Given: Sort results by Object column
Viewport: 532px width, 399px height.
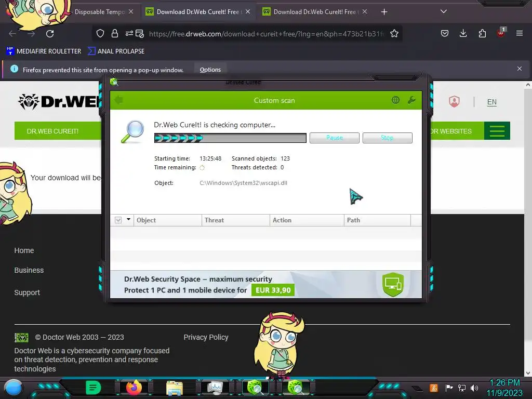Looking at the screenshot, I should [168, 220].
